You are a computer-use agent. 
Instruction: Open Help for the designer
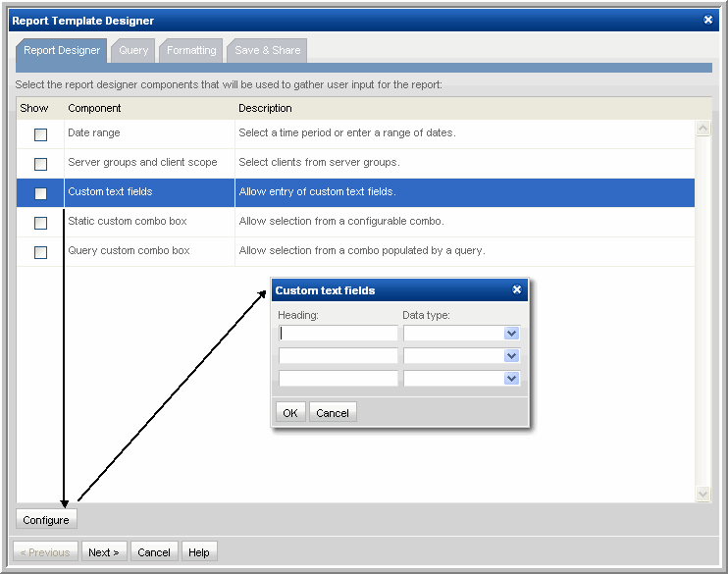click(x=199, y=552)
